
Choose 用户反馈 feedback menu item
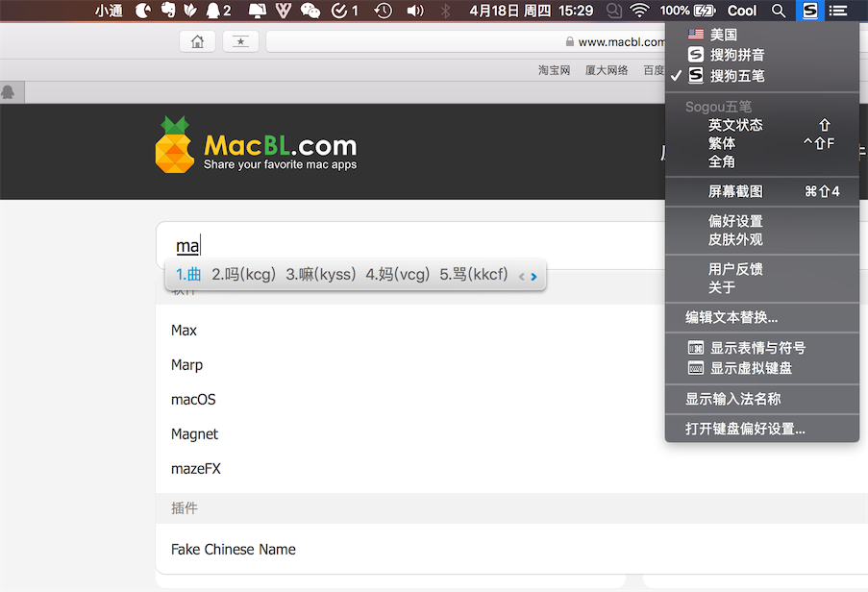click(762, 269)
